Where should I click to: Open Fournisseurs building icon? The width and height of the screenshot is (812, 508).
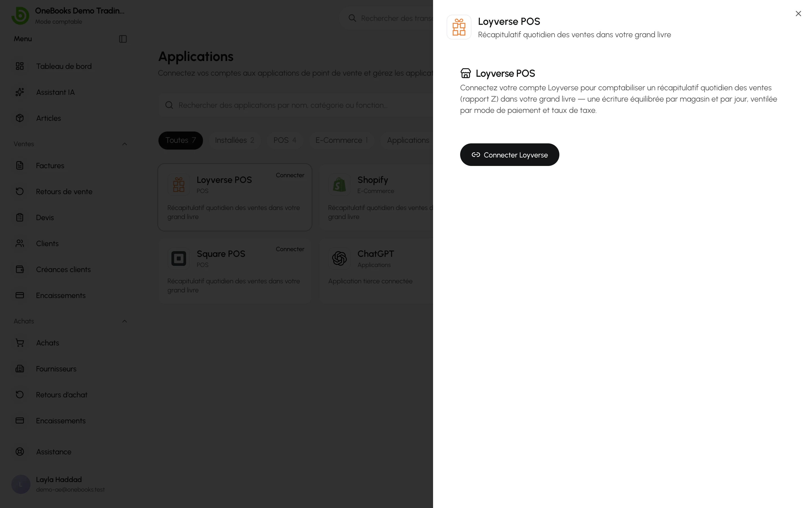pos(20,369)
